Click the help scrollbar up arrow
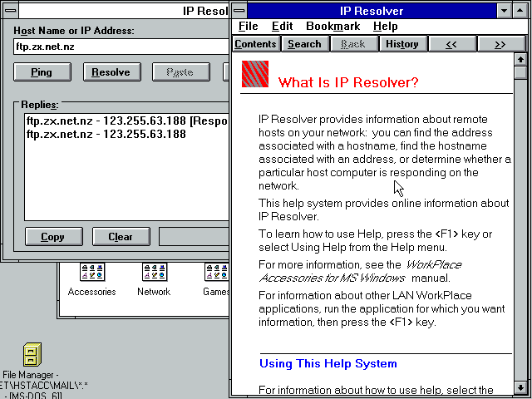The image size is (532, 399). pyautogui.click(x=520, y=59)
